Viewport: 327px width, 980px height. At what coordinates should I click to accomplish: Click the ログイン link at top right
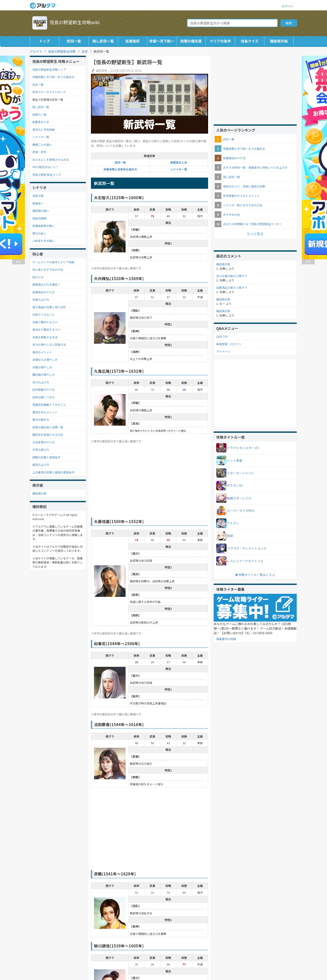coord(288,6)
